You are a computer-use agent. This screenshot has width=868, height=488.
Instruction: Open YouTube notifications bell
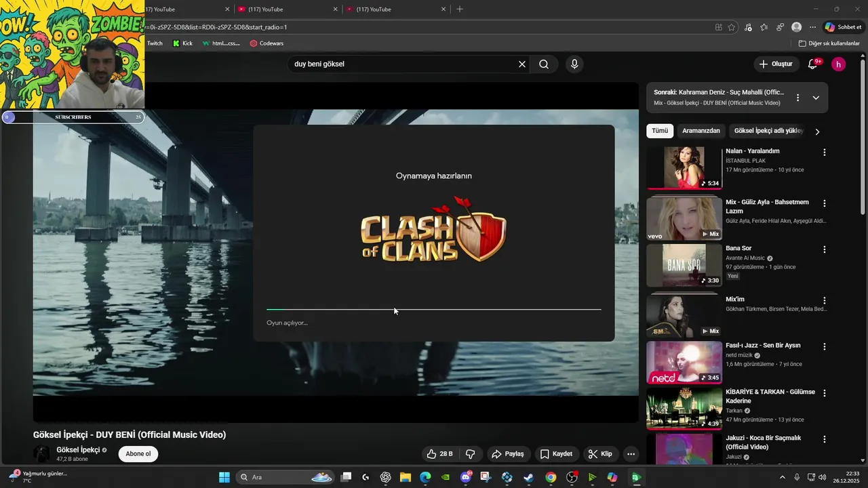point(813,64)
